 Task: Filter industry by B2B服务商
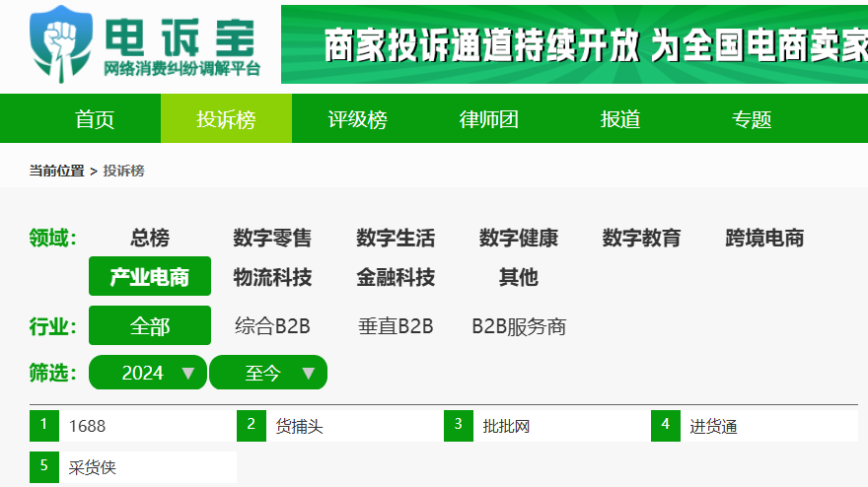519,326
